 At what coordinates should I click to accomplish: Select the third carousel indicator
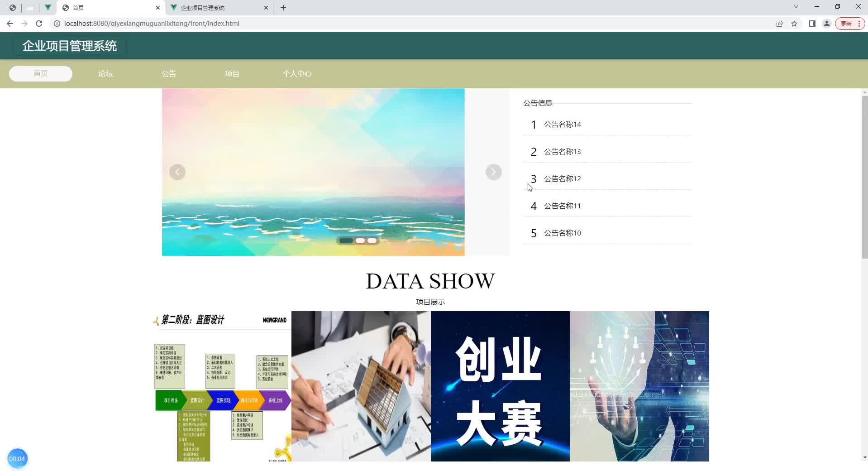(372, 240)
